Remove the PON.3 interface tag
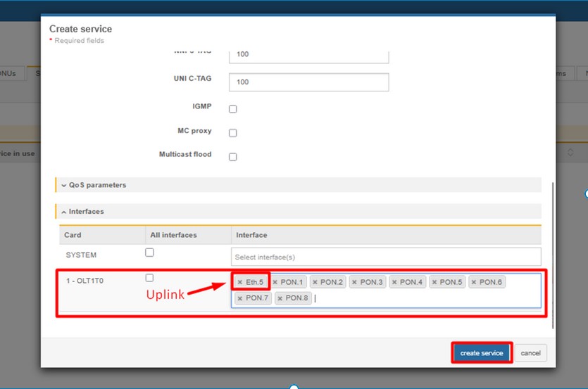 click(x=355, y=282)
